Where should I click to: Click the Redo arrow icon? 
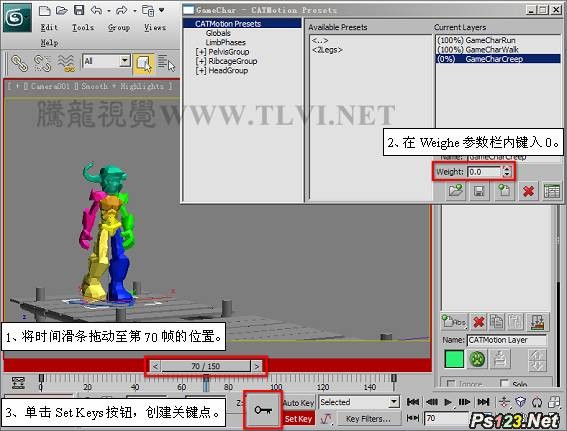122,10
